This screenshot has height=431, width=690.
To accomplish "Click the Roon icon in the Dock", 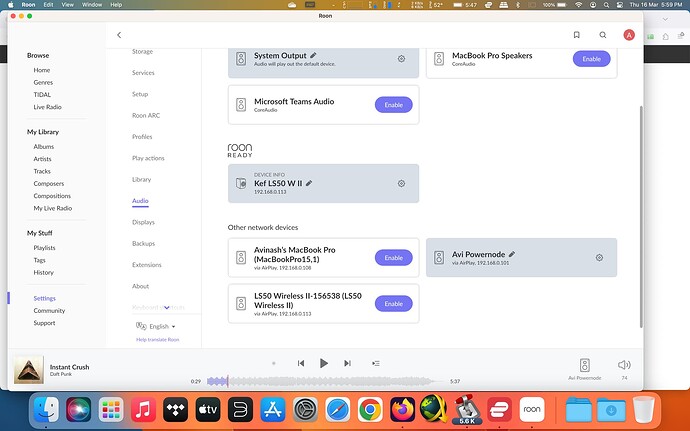I will pos(532,409).
